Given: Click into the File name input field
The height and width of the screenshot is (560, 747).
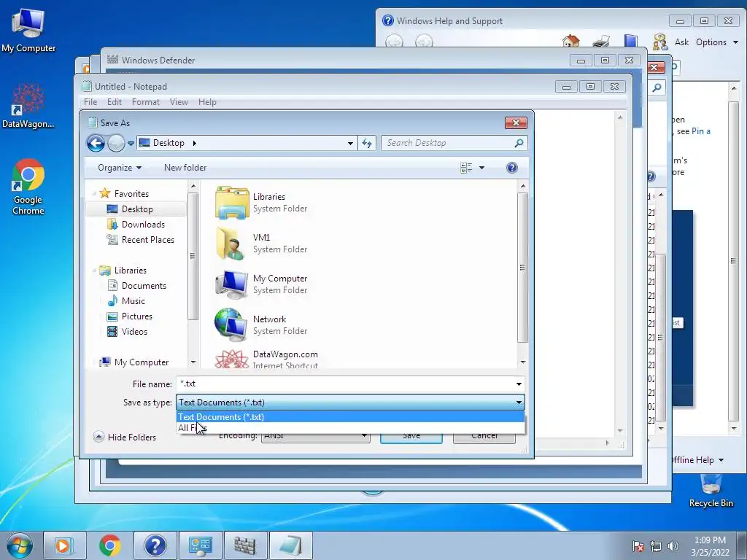Looking at the screenshot, I should tap(345, 384).
